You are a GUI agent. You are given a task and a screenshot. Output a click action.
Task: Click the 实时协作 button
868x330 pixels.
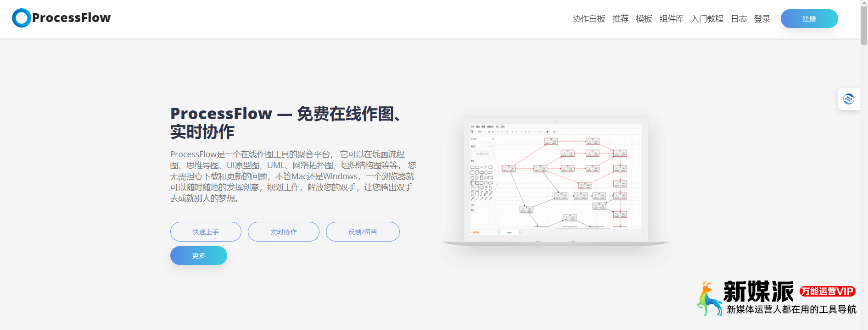coord(284,232)
